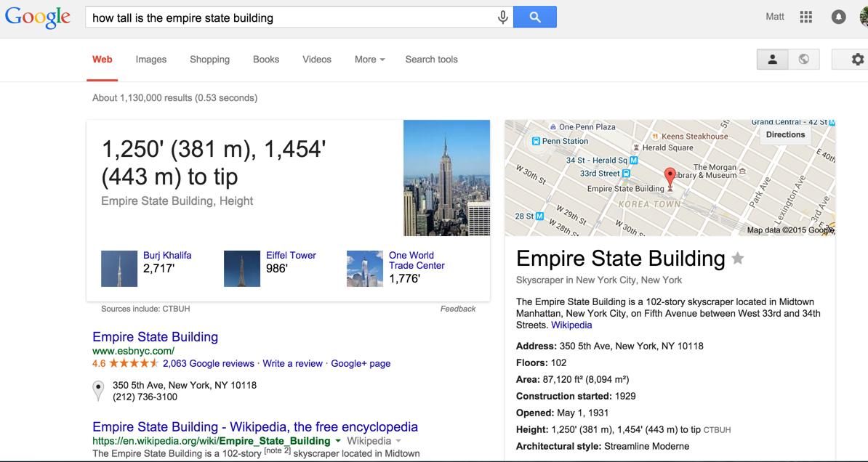868x462 pixels.
Task: Open the One World Trade Center link
Action: (417, 260)
